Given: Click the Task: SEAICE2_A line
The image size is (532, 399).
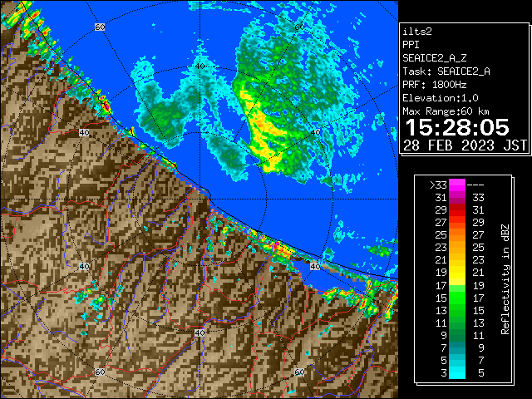Looking at the screenshot, I should pos(446,71).
